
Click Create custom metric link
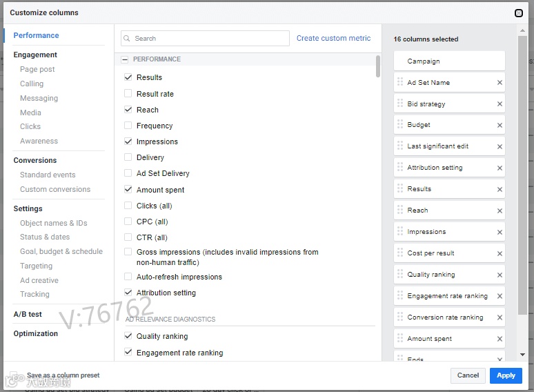(333, 38)
